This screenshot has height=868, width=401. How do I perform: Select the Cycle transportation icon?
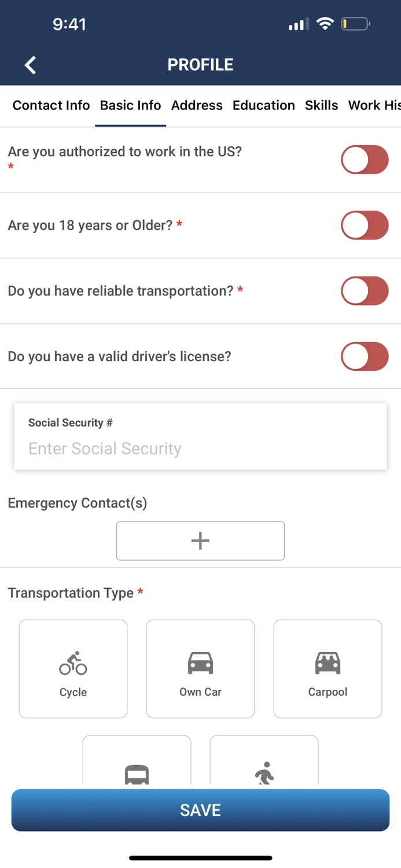[x=73, y=664]
